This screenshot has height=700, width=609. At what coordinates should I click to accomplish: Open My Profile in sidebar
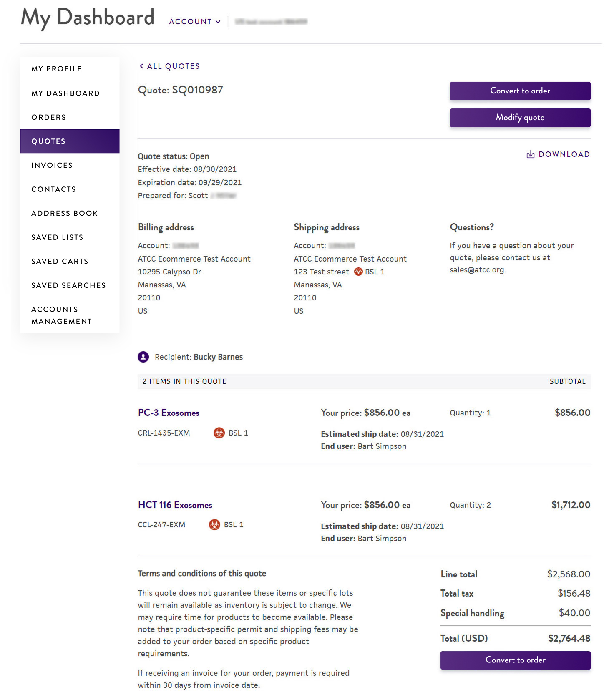click(57, 69)
